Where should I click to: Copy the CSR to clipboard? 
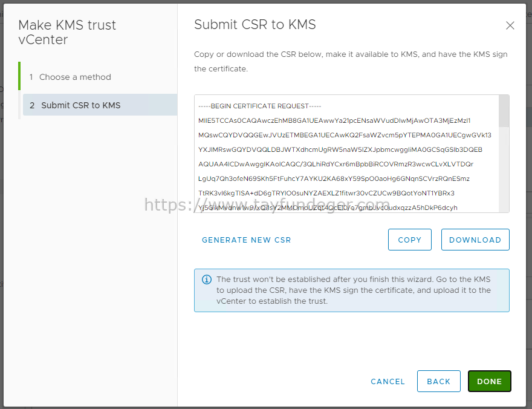pyautogui.click(x=409, y=240)
